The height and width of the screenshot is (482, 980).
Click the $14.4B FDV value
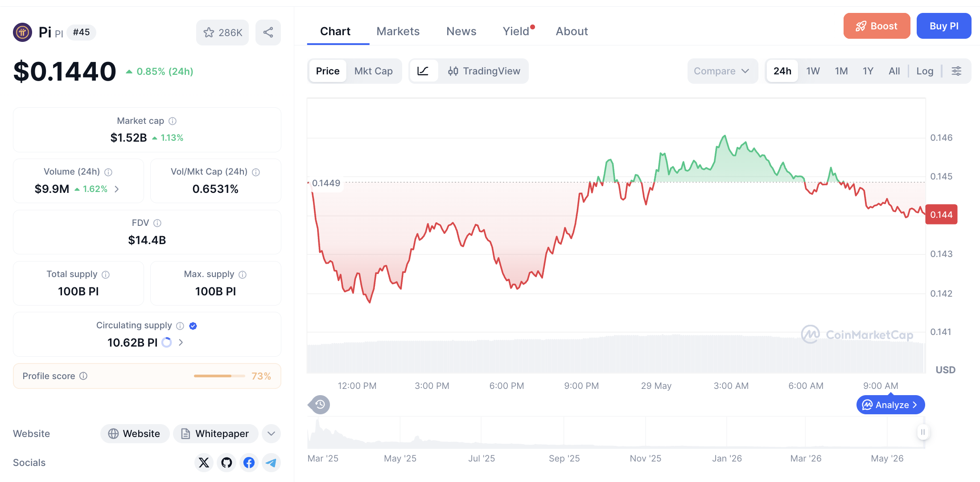click(147, 240)
